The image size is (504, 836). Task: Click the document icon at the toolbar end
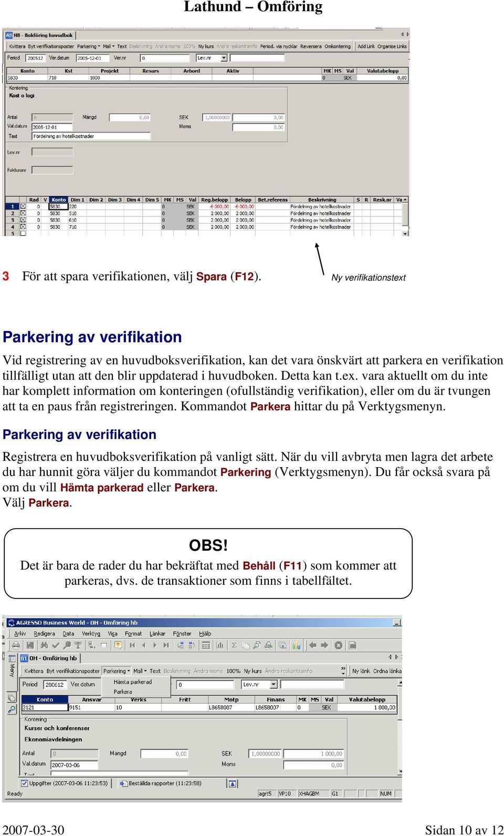[352, 645]
